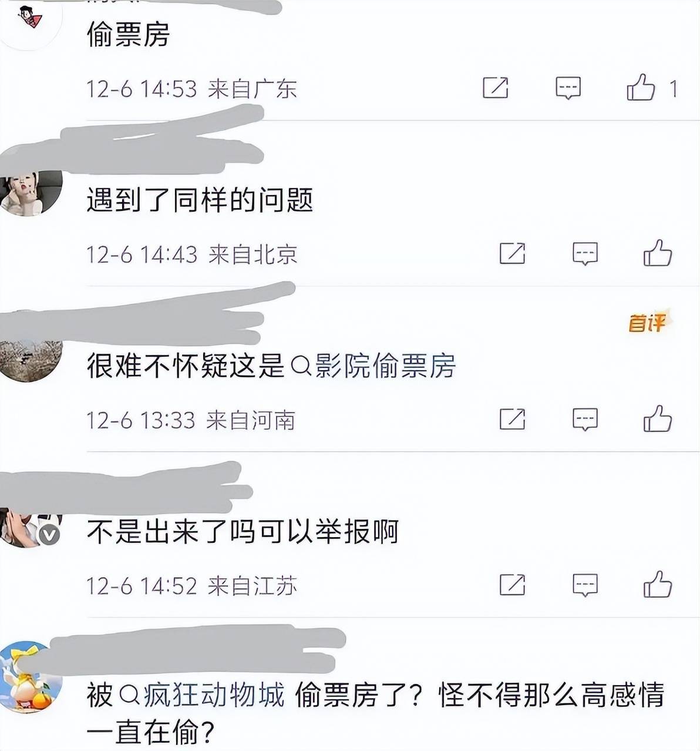The image size is (700, 751).
Task: Open the avatar beside 遇到了同样的问题
Action: (31, 193)
